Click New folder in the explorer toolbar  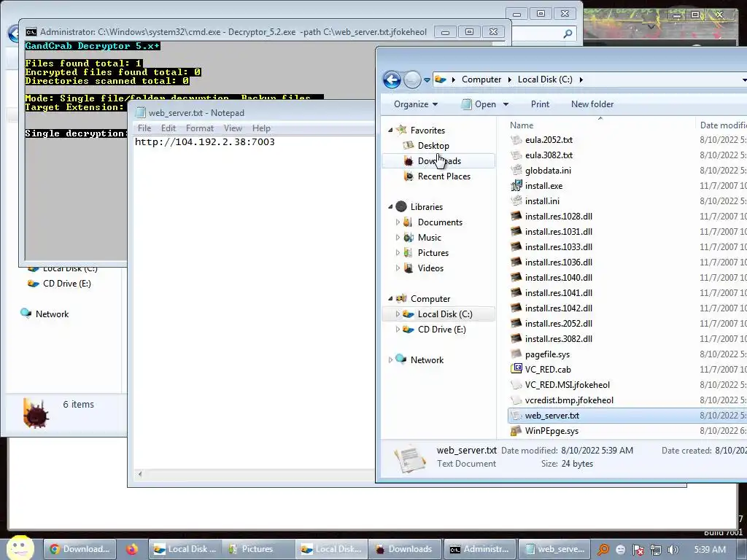click(x=592, y=104)
